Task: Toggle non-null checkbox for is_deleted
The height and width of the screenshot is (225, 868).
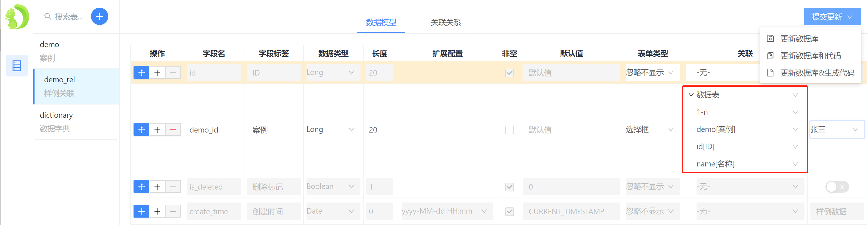Action: point(509,187)
